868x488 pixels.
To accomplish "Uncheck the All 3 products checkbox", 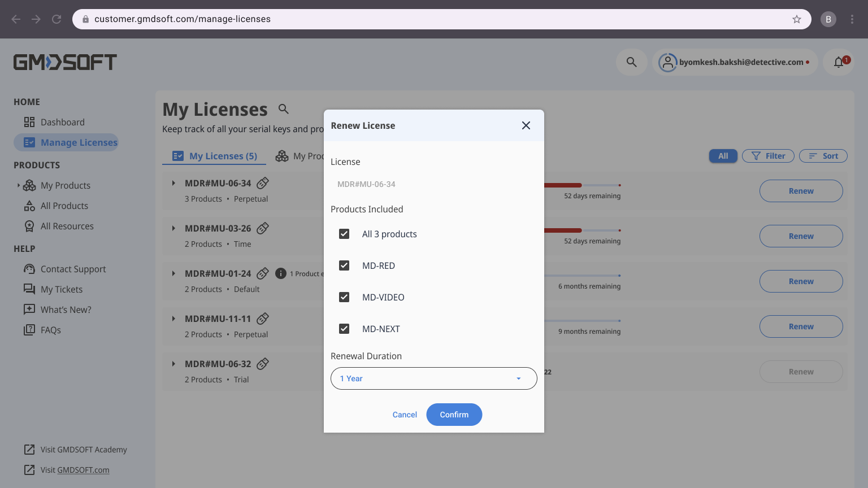I will point(344,234).
